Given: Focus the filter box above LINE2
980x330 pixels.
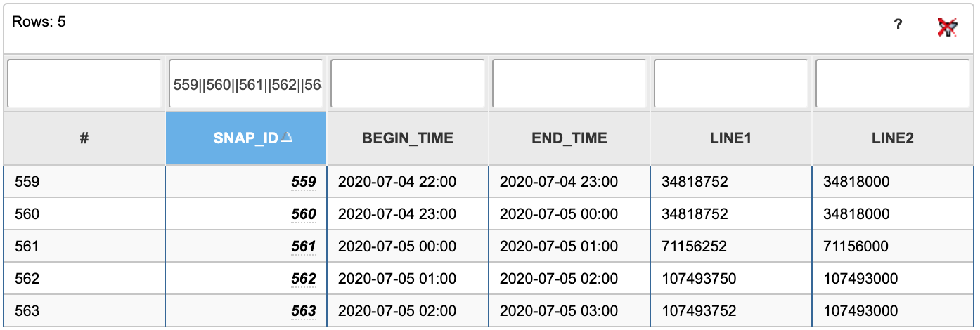Looking at the screenshot, I should (x=893, y=84).
